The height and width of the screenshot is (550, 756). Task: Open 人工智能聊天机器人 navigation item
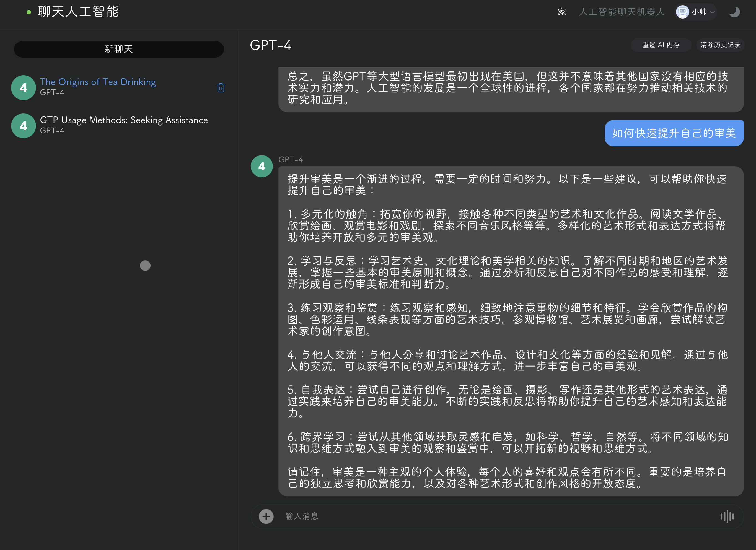click(x=622, y=12)
